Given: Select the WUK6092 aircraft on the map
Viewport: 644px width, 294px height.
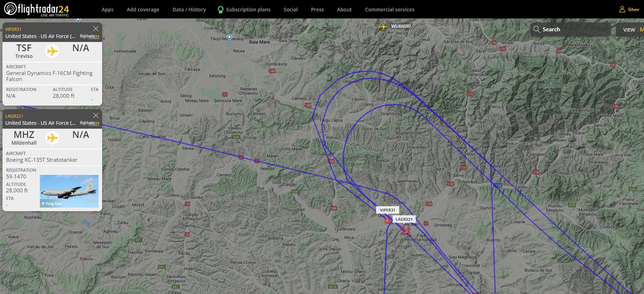Looking at the screenshot, I should tap(383, 26).
